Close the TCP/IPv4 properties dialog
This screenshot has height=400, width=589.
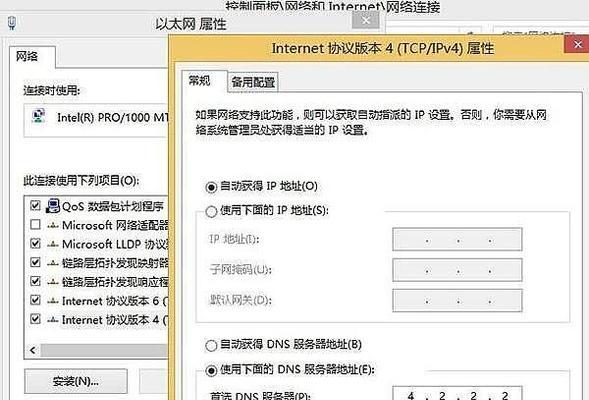(577, 45)
